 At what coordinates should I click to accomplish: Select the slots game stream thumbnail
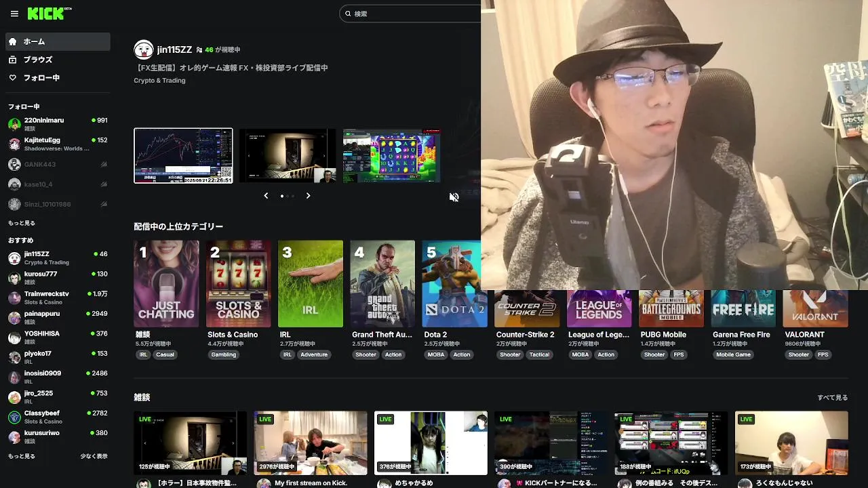[392, 155]
